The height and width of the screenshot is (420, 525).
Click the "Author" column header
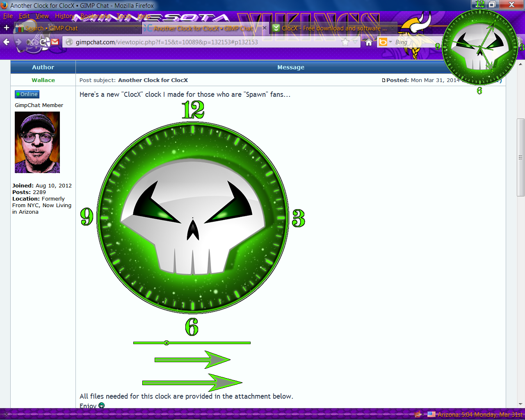43,67
